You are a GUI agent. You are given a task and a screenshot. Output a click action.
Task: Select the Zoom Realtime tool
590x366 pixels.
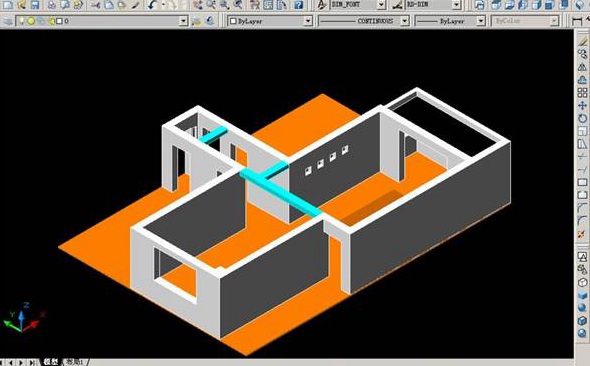[211, 5]
